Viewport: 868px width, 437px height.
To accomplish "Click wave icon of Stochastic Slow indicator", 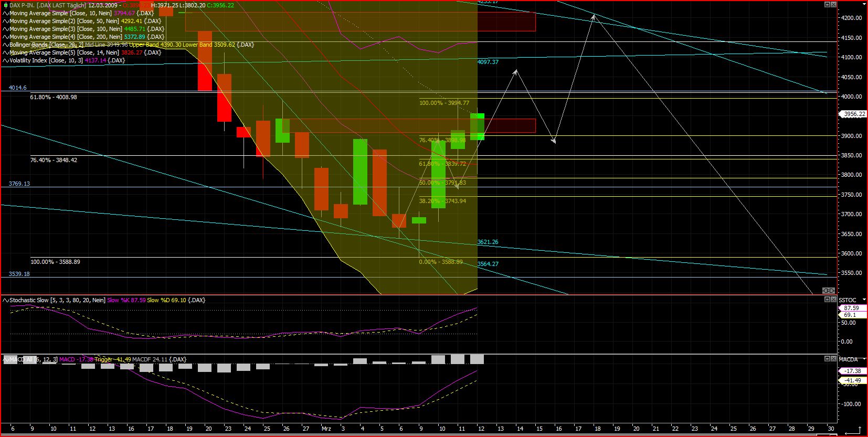I will (x=6, y=300).
